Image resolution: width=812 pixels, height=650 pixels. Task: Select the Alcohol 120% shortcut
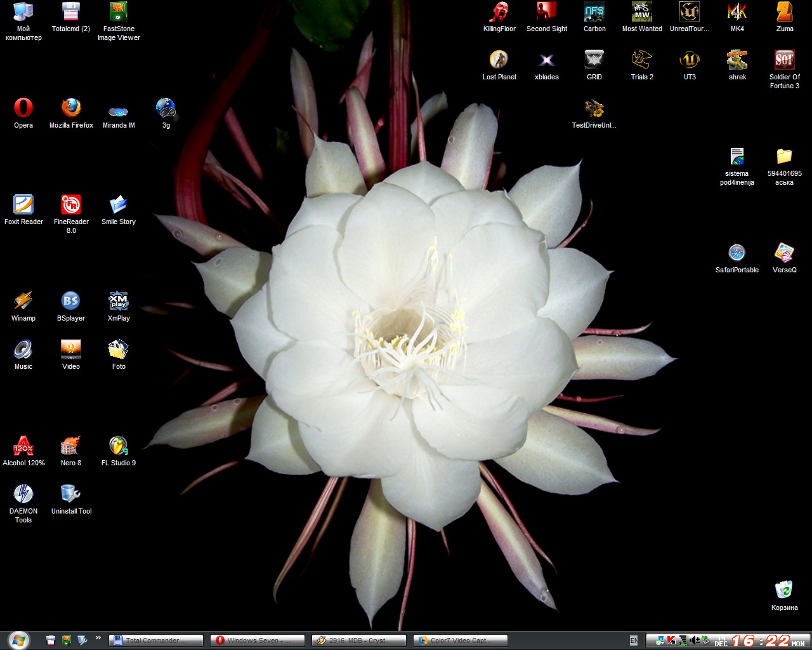pyautogui.click(x=23, y=446)
